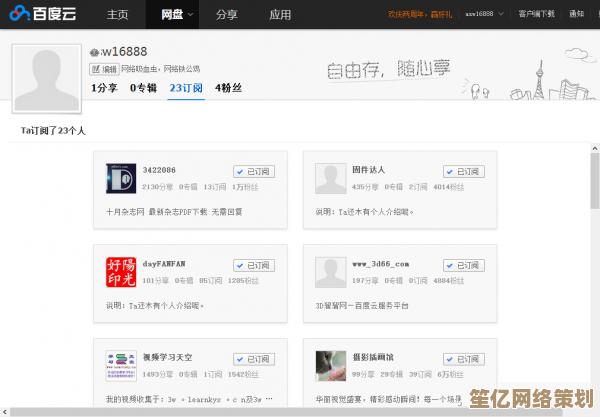The width and height of the screenshot is (600, 417).
Task: Click dayFANFAN's red avatar icon
Action: [x=121, y=271]
